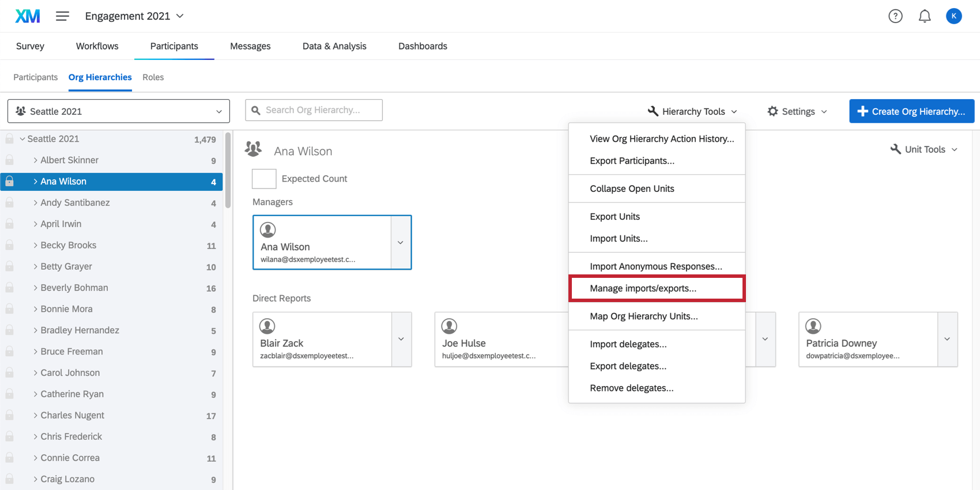
Task: Expand the Andy Santibanez unit
Action: click(x=36, y=203)
